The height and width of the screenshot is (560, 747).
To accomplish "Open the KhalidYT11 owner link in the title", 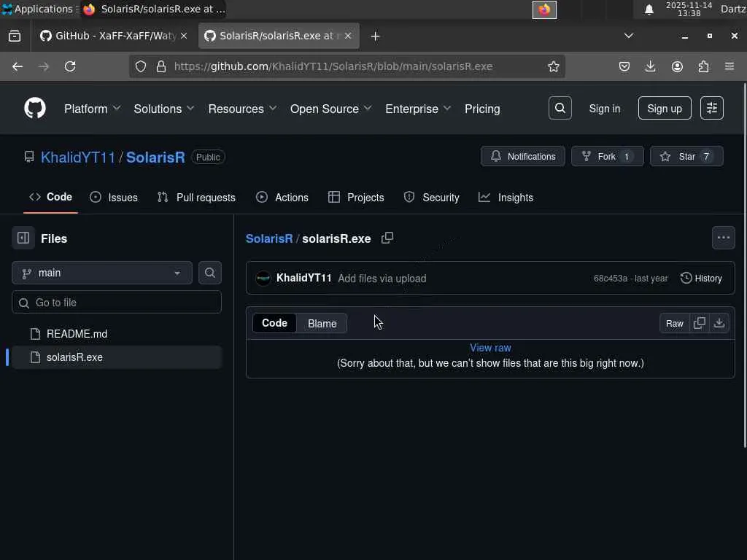I will click(77, 157).
